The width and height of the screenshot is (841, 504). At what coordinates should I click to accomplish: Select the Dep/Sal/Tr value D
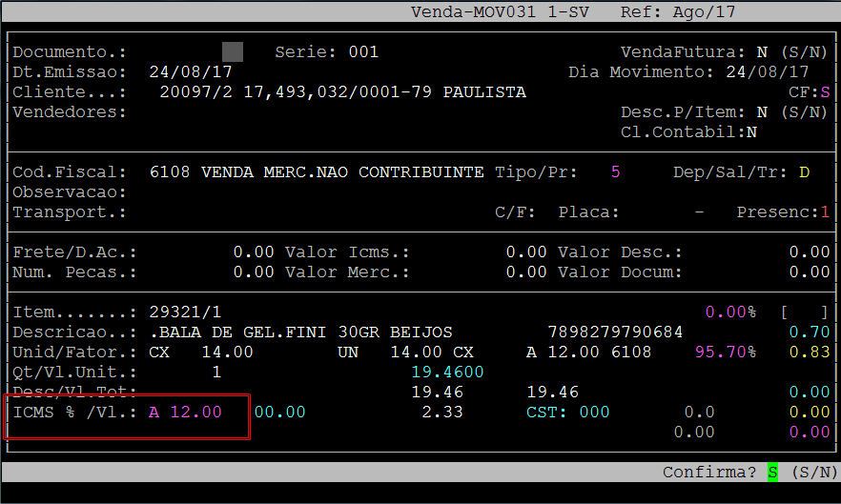804,172
